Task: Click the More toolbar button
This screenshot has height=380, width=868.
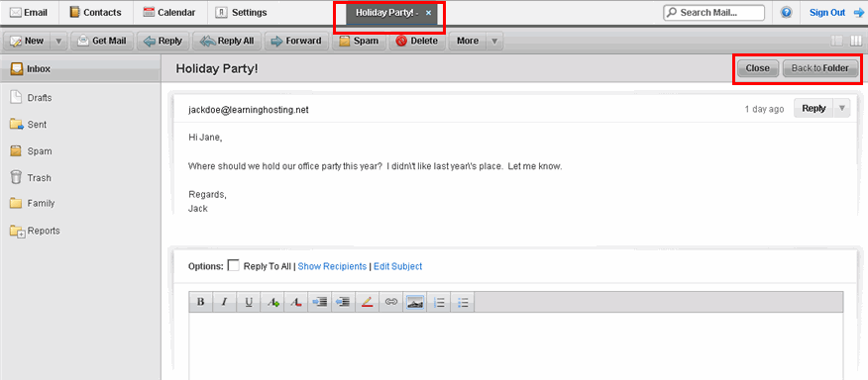Action: pyautogui.click(x=468, y=41)
